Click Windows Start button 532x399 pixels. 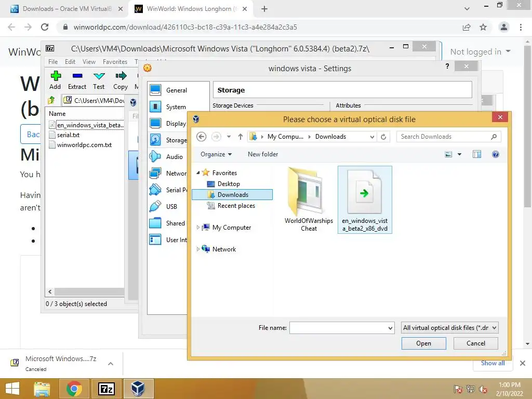tap(12, 389)
